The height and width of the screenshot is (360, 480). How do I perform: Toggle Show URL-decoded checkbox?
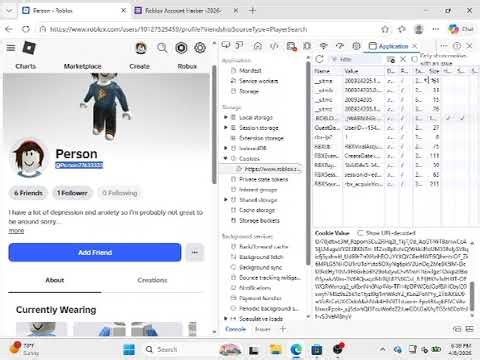click(x=360, y=233)
